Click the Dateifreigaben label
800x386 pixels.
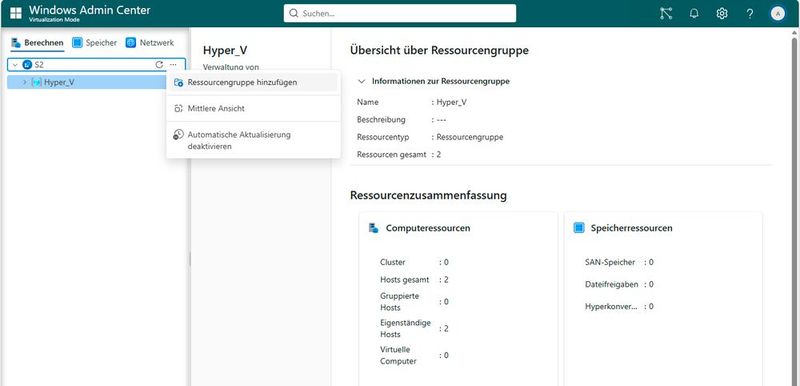pyautogui.click(x=612, y=284)
